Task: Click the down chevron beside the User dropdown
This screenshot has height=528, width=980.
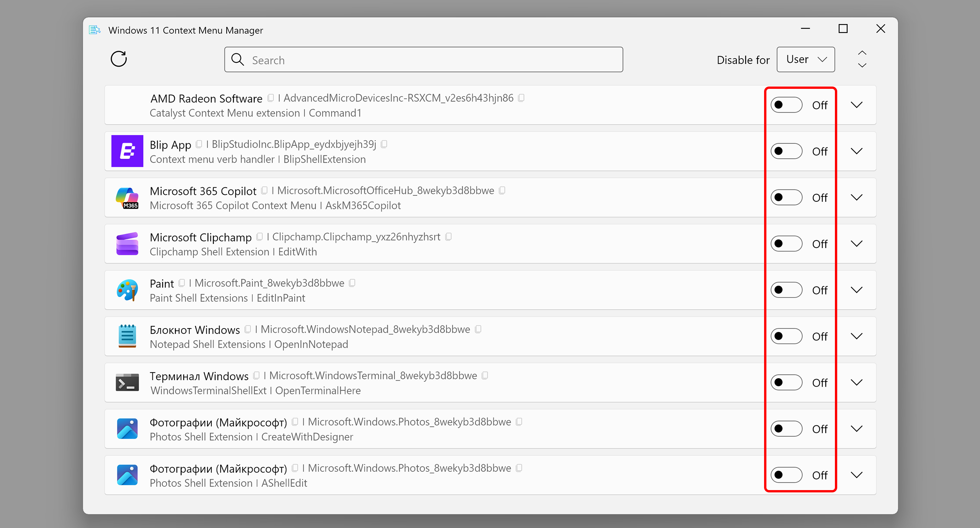Action: (862, 65)
